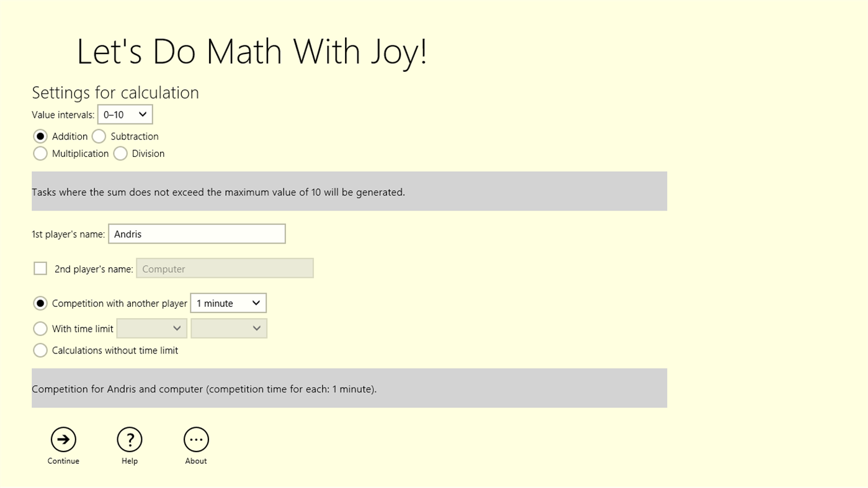Open Help using the question mark icon
The width and height of the screenshot is (868, 488).
pos(130,438)
